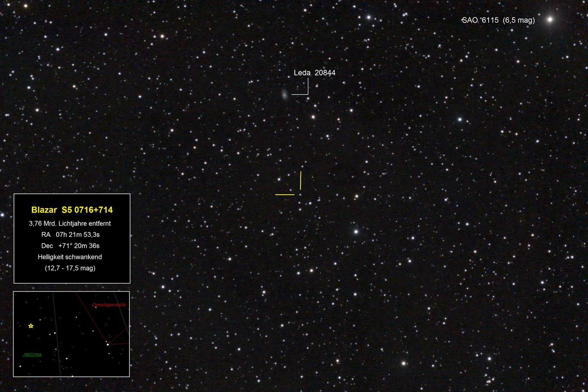Click the yellow vertical crosshair line
The image size is (588, 392).
pyautogui.click(x=301, y=180)
